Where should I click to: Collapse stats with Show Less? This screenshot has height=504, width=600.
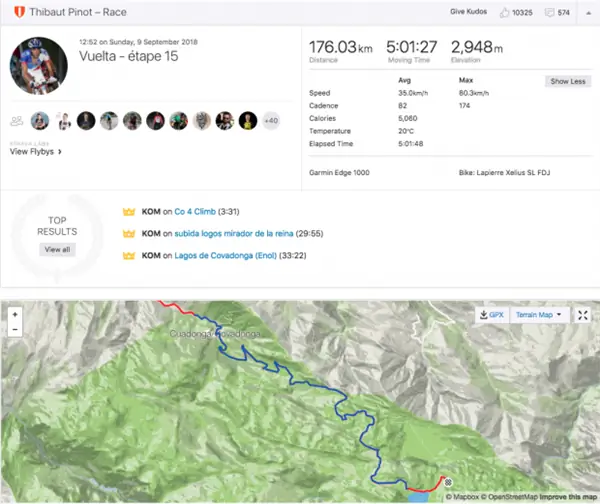[x=568, y=81]
